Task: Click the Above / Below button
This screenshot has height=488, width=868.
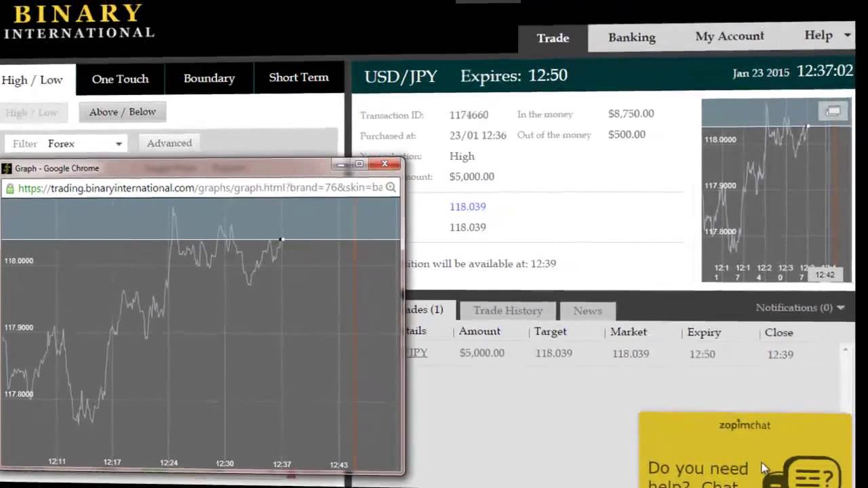Action: 123,112
